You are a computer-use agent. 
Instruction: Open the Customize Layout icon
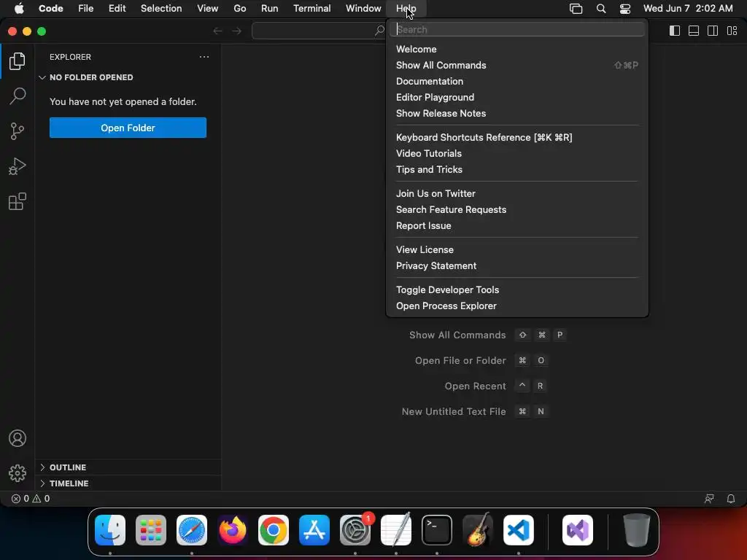732,31
